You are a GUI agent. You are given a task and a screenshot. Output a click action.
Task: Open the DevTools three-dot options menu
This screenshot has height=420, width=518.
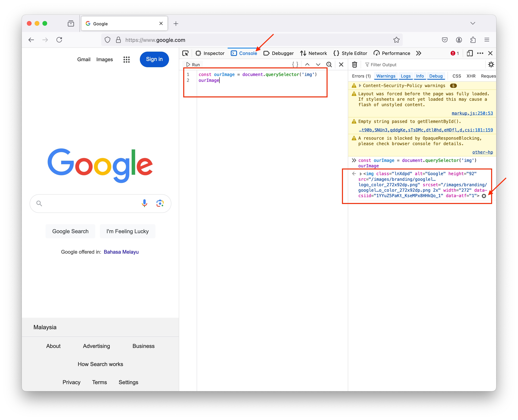coord(480,53)
